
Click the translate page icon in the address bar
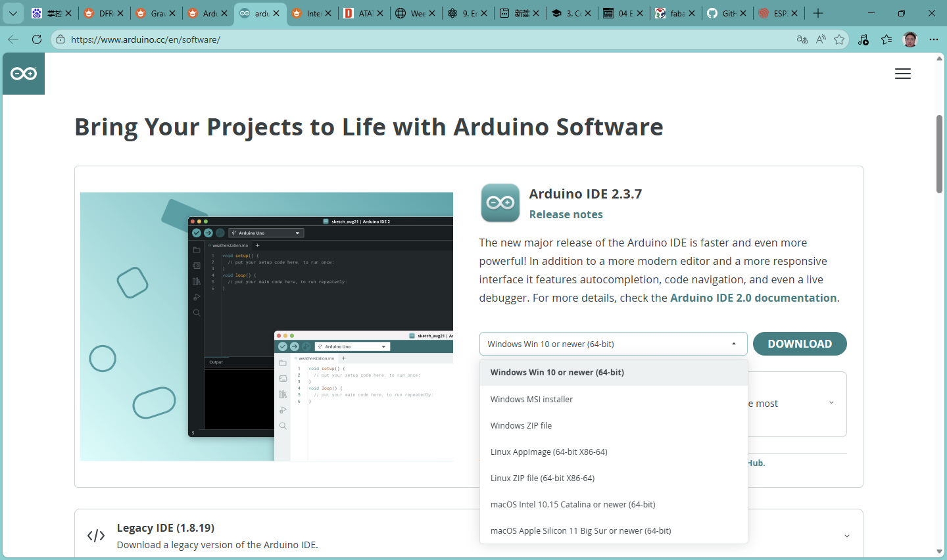(x=802, y=39)
